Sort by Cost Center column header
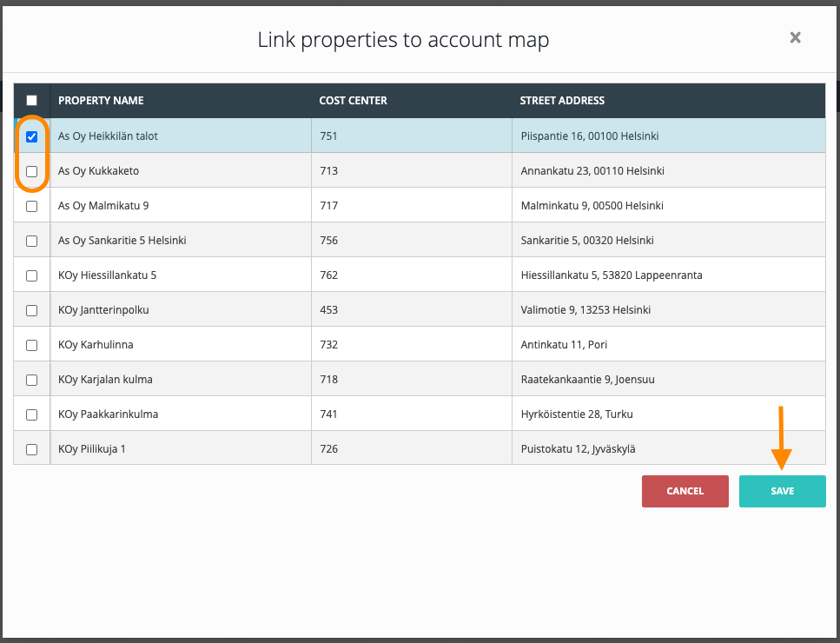The image size is (840, 643). 353,101
